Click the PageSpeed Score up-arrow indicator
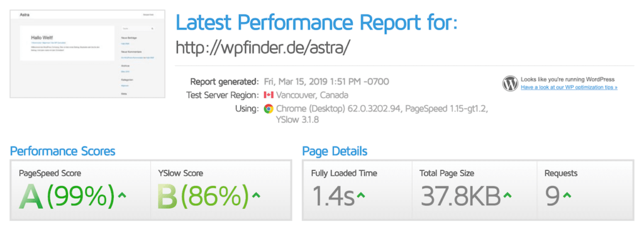The width and height of the screenshot is (644, 231). coord(121,195)
